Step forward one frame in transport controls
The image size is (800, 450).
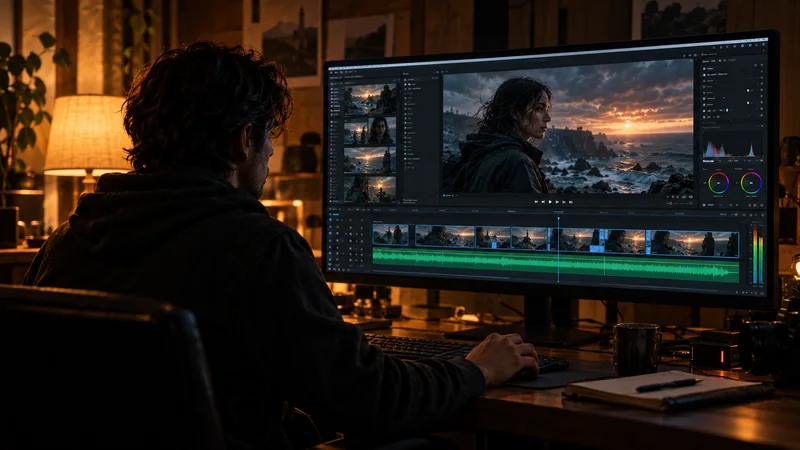557,202
